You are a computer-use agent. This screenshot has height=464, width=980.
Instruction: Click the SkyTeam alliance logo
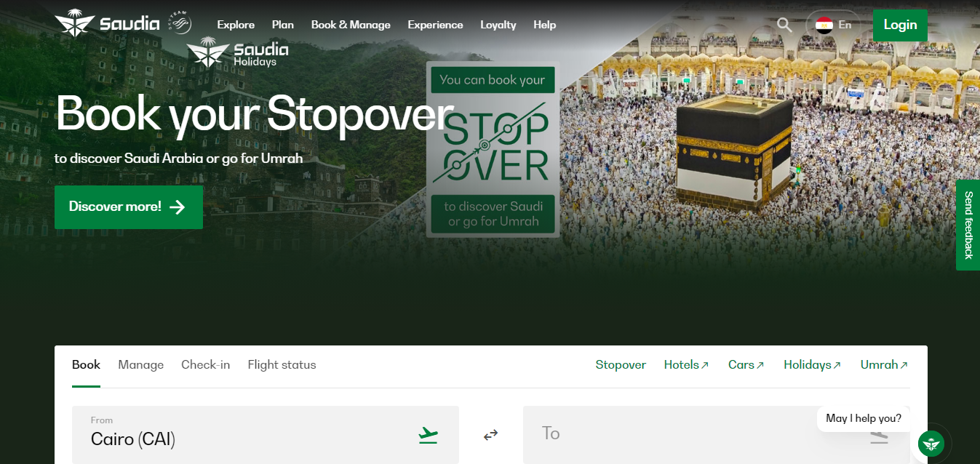point(180,23)
